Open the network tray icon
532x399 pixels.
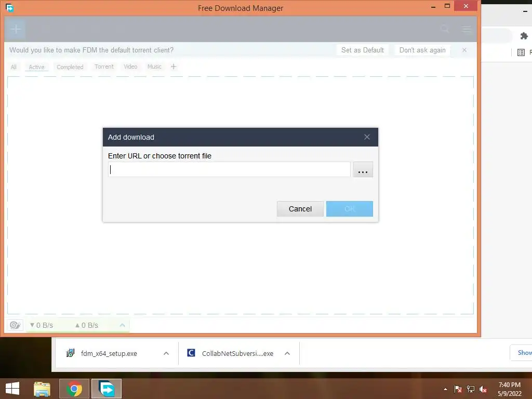[471, 389]
